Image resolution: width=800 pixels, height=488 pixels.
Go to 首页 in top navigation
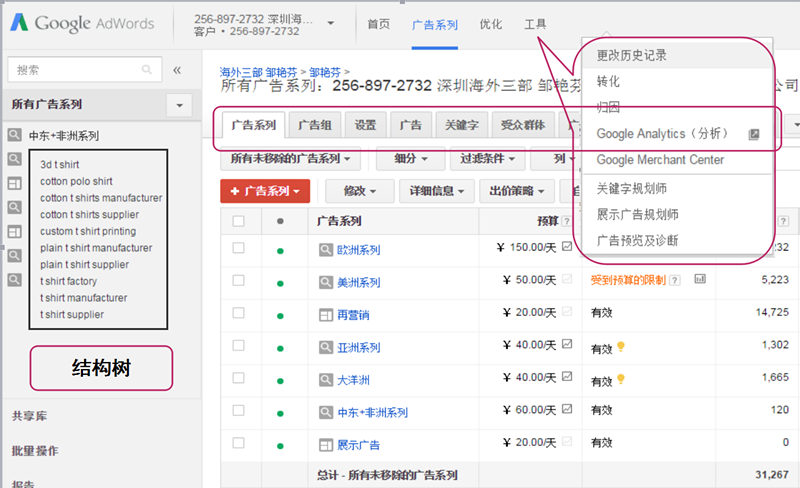pyautogui.click(x=379, y=24)
